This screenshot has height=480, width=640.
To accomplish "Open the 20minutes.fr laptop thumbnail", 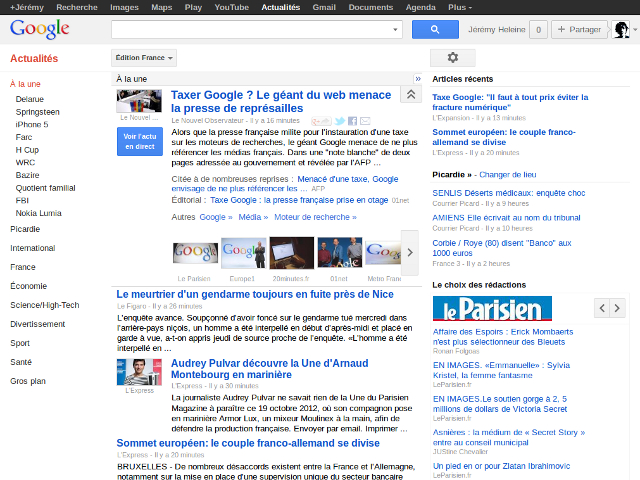I will [x=291, y=253].
